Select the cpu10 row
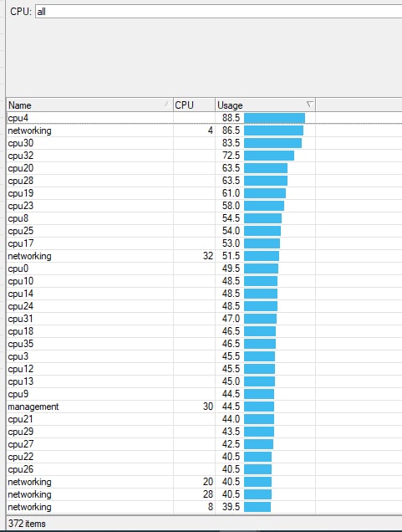402x532 pixels. click(x=204, y=281)
